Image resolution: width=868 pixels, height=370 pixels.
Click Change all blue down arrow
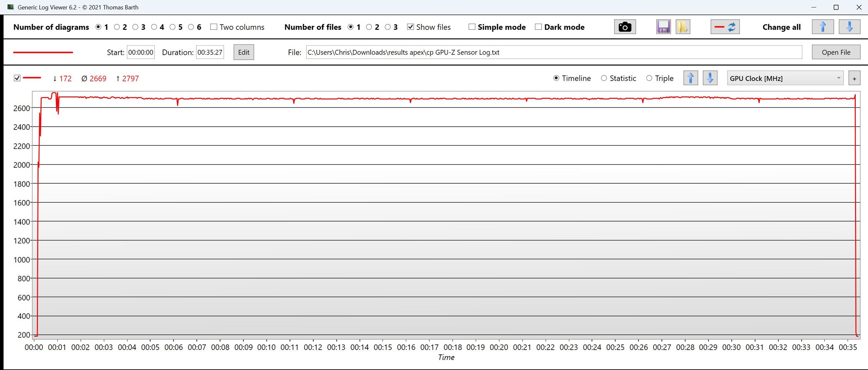tap(849, 27)
